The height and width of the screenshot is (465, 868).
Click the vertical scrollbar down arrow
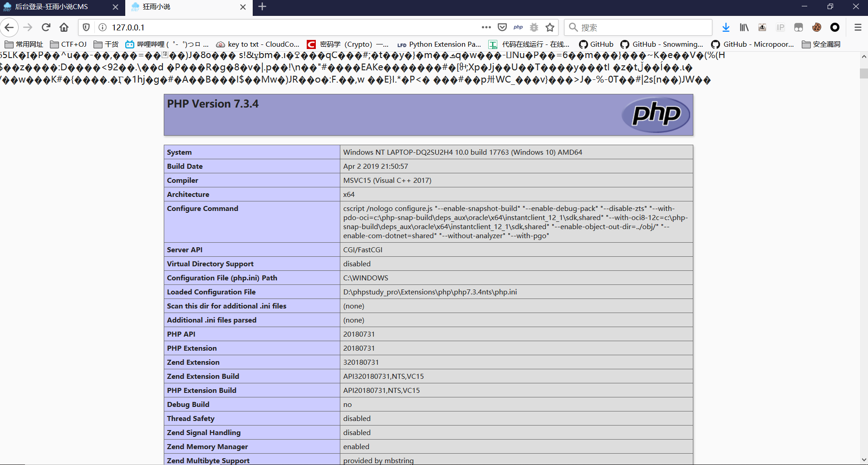click(x=863, y=460)
